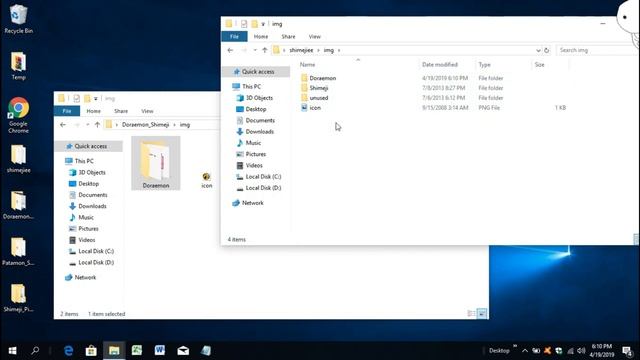
Task: Open File tab in Doraemon_Shimeji window
Action: (67, 111)
